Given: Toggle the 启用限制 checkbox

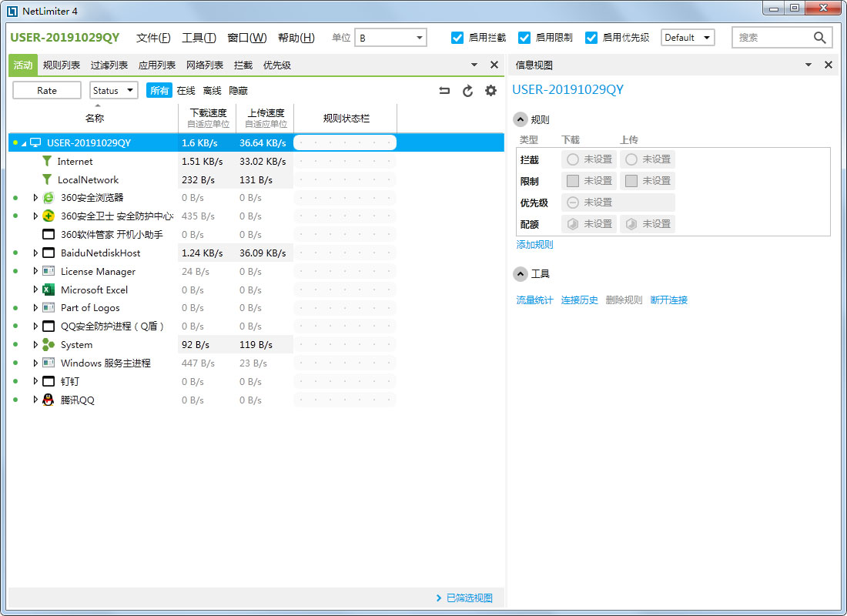Looking at the screenshot, I should [x=524, y=38].
